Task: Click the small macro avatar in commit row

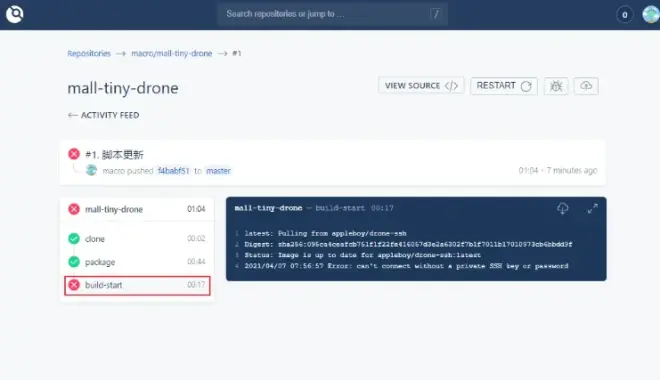Action: coord(91,170)
